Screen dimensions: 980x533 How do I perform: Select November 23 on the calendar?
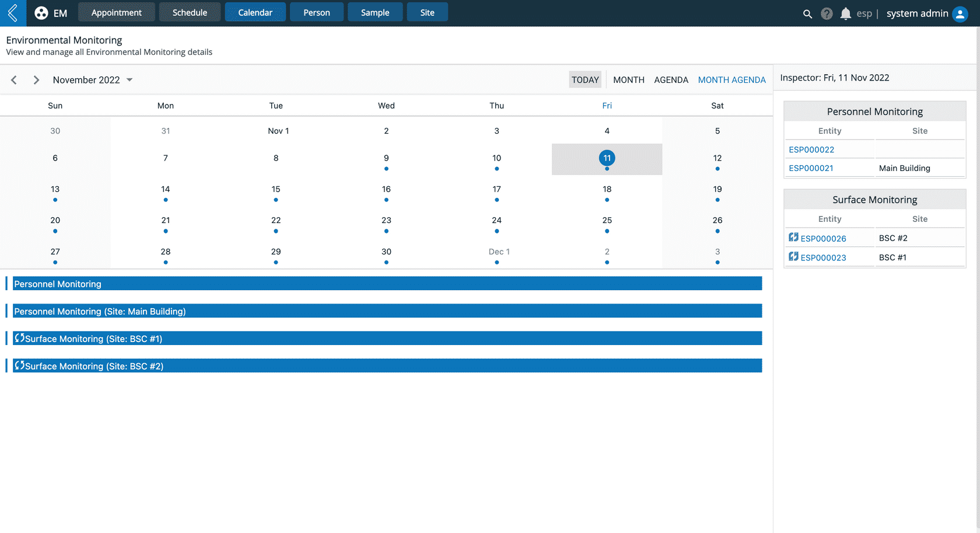tap(386, 220)
